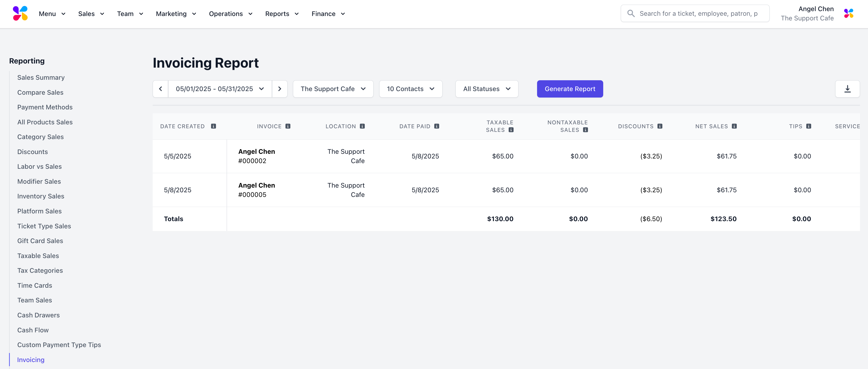Click the active Invoicing sidebar item
Image resolution: width=868 pixels, height=369 pixels.
(x=31, y=360)
